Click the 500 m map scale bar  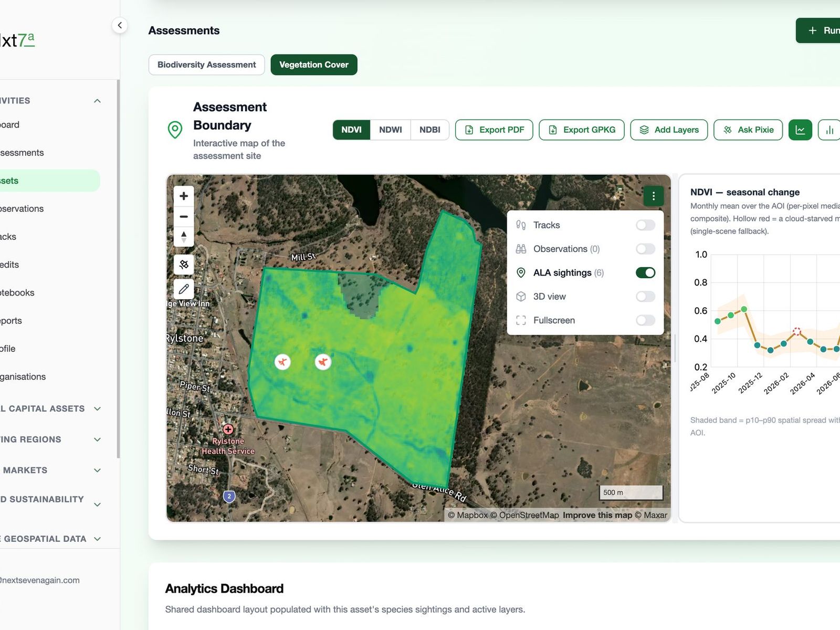tap(631, 492)
